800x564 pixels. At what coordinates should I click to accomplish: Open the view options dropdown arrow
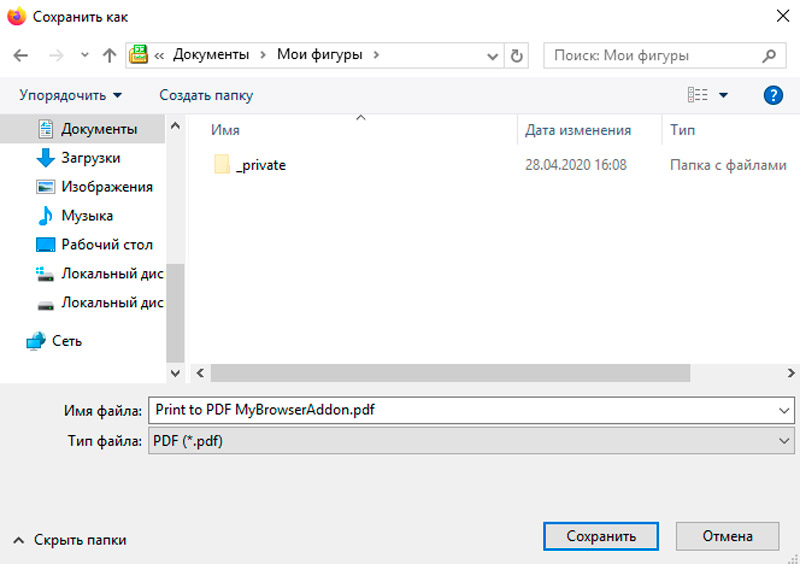pyautogui.click(x=724, y=95)
